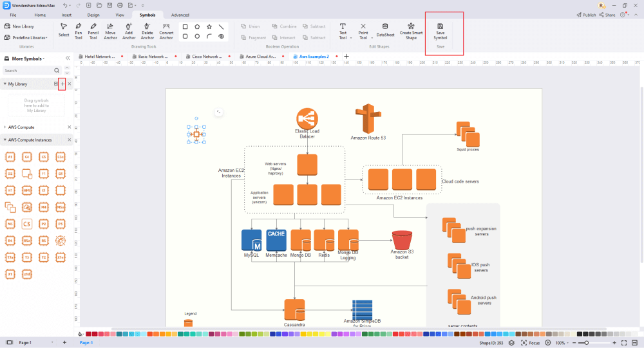Image resolution: width=644 pixels, height=348 pixels.
Task: Pick the straight line drawing shape
Action: (222, 26)
